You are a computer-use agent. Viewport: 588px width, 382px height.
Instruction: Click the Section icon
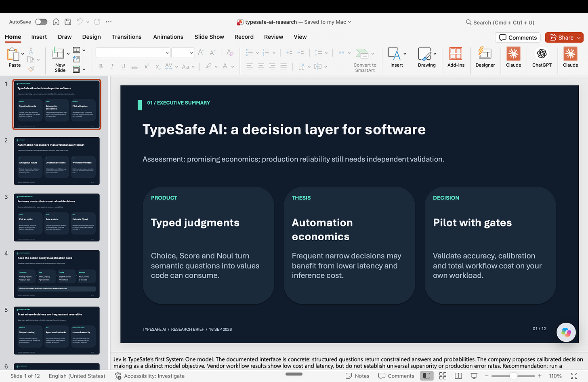click(x=76, y=69)
